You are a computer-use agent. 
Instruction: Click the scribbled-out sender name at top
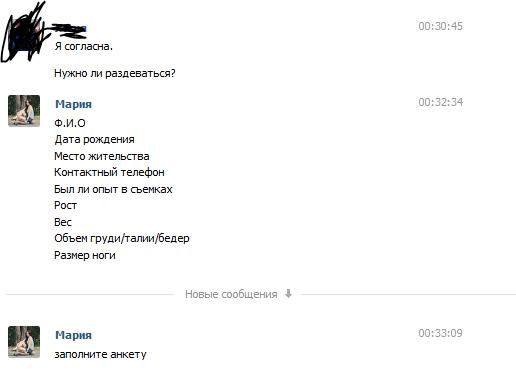[70, 29]
